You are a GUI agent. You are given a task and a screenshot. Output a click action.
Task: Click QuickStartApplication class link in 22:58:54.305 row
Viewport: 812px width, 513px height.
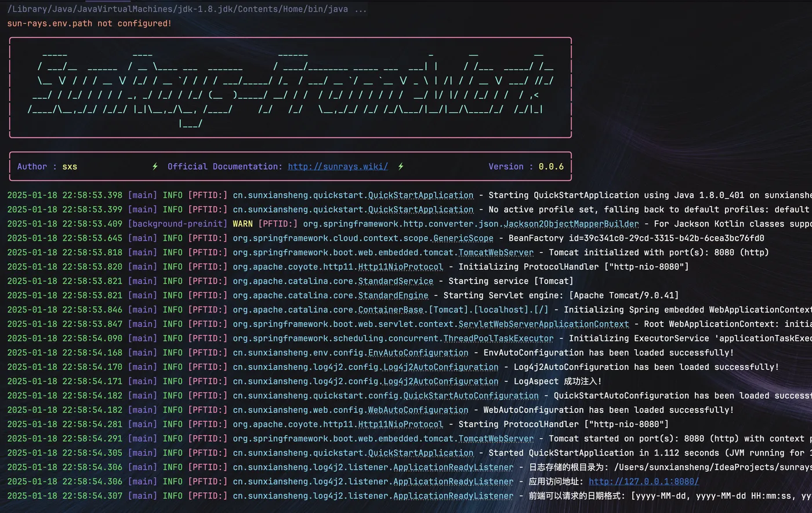tap(420, 453)
